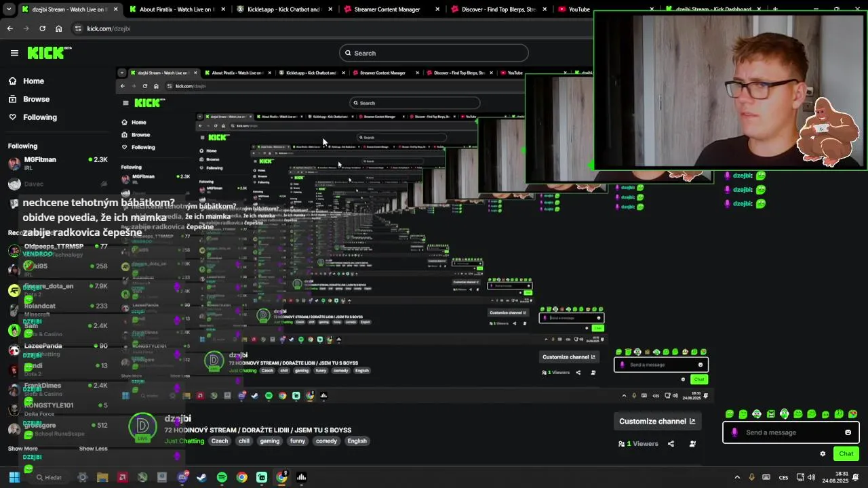Select the gaming stream tag
The height and width of the screenshot is (488, 868).
[269, 441]
